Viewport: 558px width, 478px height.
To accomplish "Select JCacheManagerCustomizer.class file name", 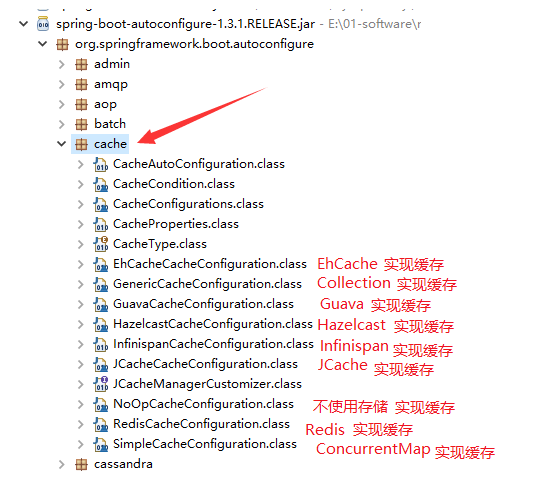I will pos(207,384).
